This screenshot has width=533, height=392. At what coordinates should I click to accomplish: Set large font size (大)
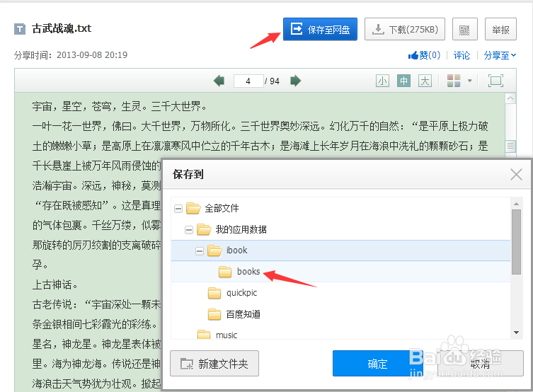tap(425, 81)
